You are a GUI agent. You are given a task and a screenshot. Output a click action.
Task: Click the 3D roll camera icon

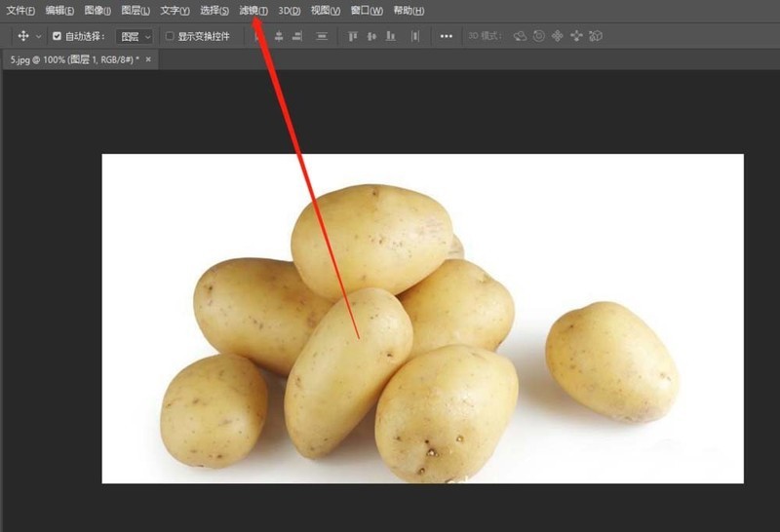(x=538, y=36)
